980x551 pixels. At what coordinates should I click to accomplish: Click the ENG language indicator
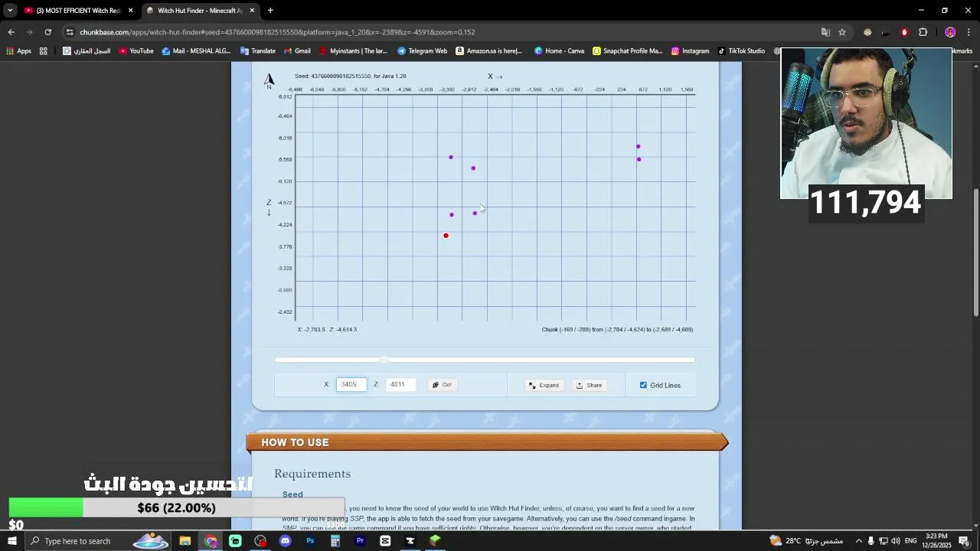(x=910, y=541)
